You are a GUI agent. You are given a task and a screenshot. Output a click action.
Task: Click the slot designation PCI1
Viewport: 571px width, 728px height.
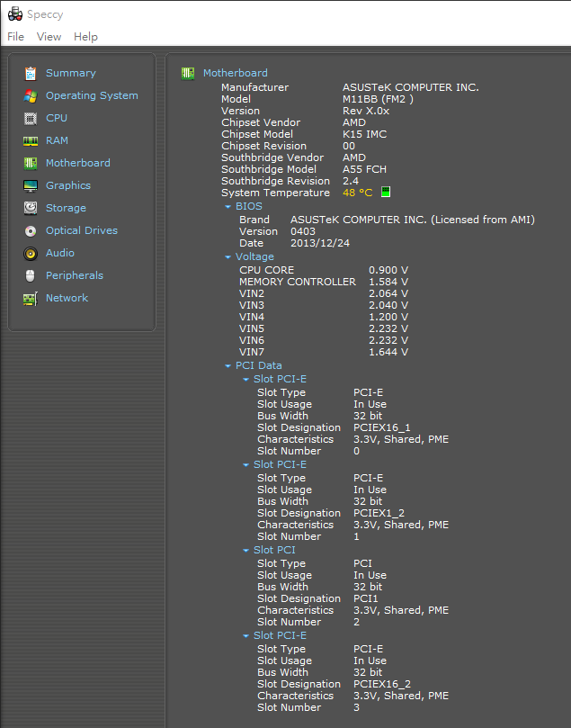click(x=365, y=598)
